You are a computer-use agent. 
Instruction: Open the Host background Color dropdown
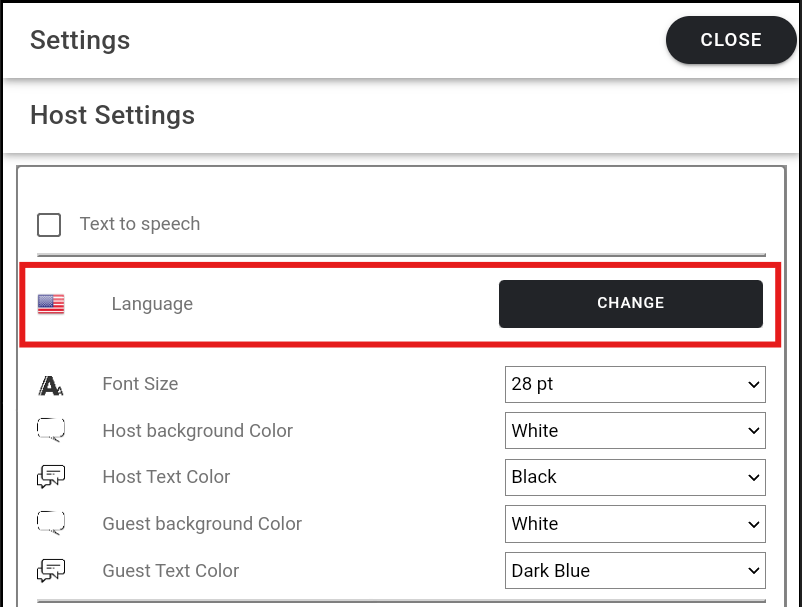click(x=635, y=431)
